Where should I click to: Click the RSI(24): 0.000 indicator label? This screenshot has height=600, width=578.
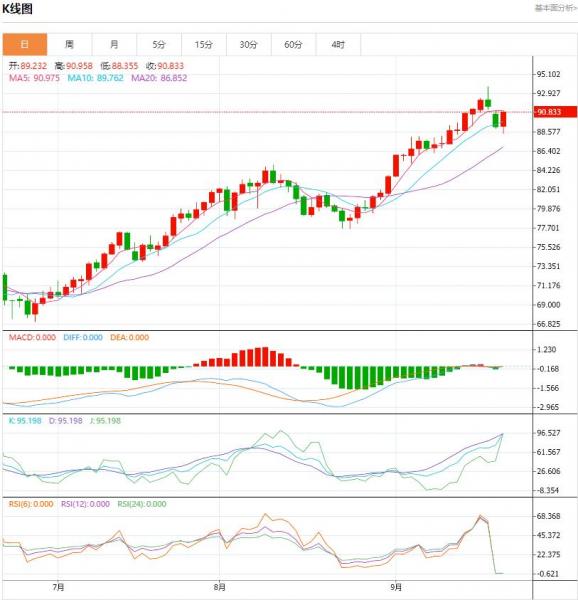(x=142, y=504)
